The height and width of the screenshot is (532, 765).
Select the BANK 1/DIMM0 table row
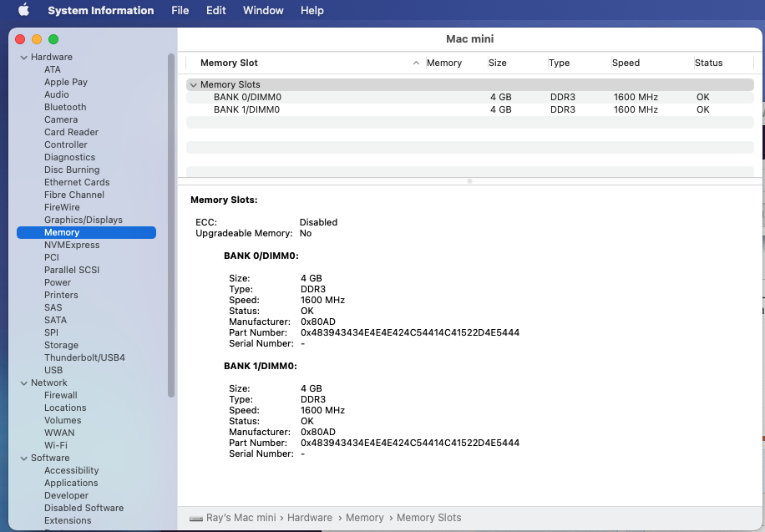tap(470, 109)
